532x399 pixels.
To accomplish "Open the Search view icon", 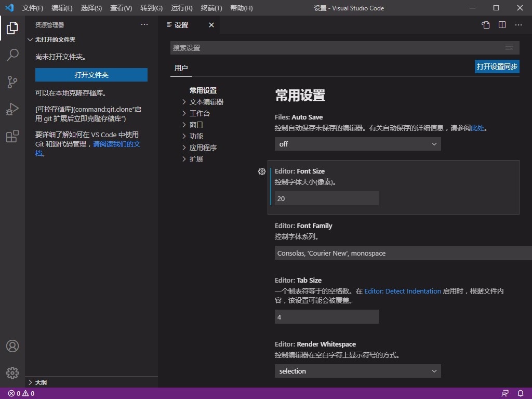I will coord(12,55).
